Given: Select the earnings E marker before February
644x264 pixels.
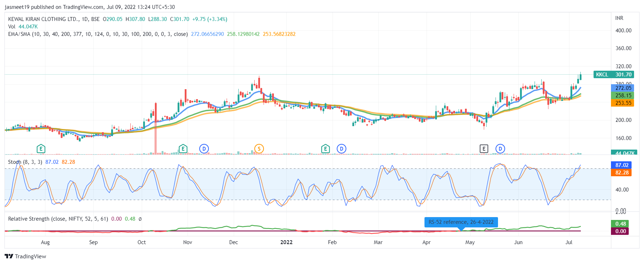Looking at the screenshot, I should click(325, 149).
